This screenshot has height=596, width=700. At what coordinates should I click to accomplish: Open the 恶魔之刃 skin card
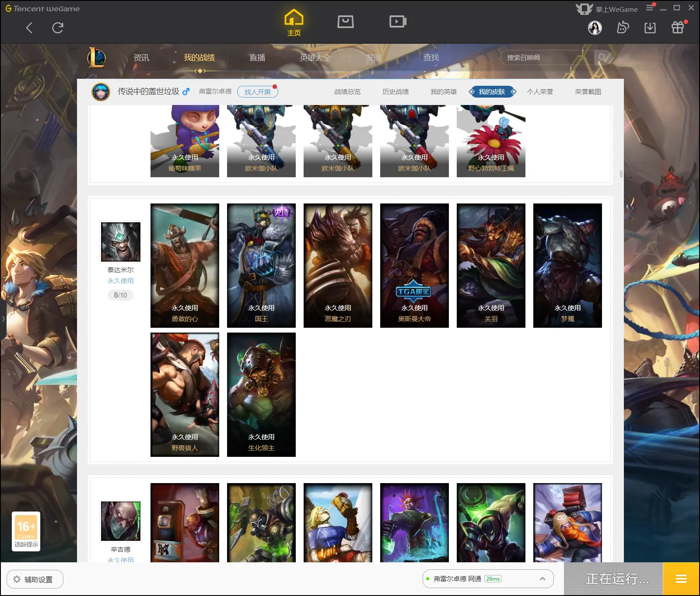pyautogui.click(x=338, y=266)
